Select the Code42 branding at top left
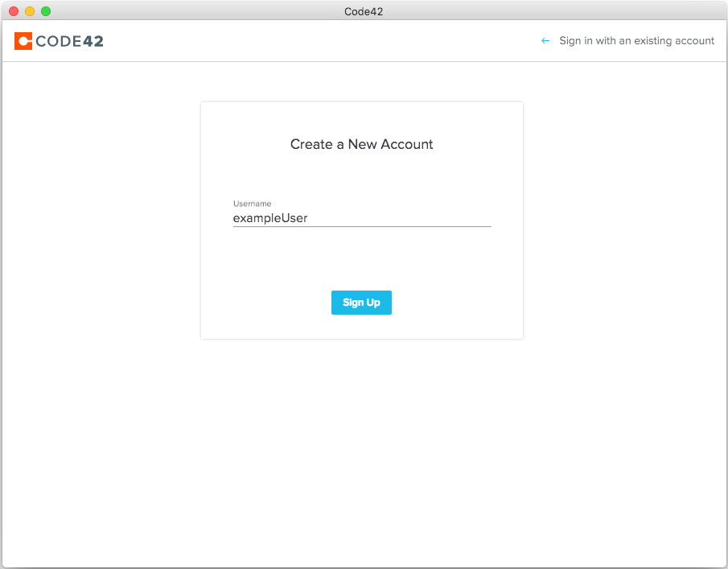Screen dimensions: 728x569 coord(58,40)
